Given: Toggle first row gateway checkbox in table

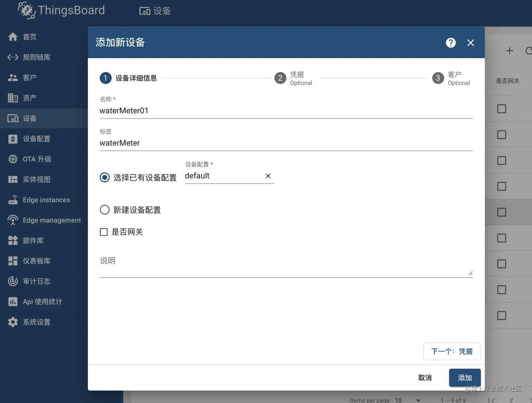Looking at the screenshot, I should point(502,109).
